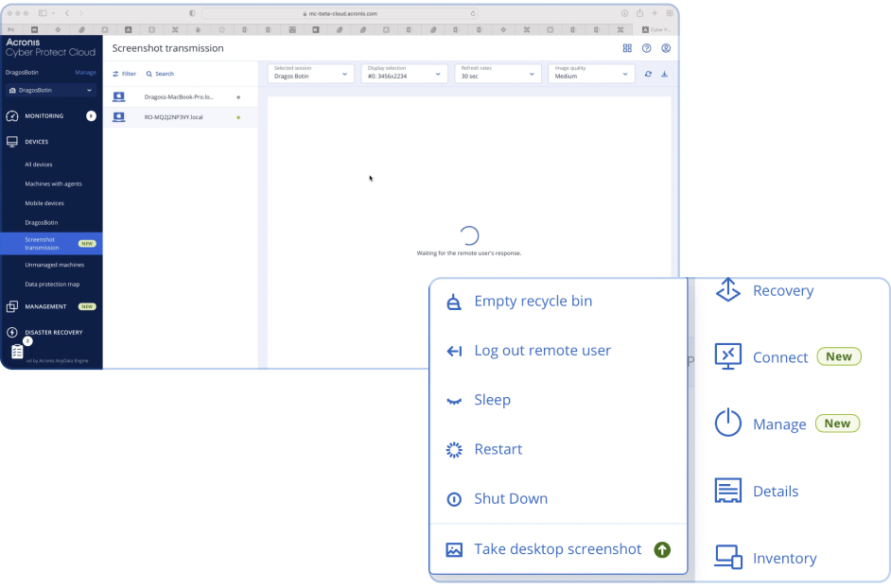Select the RO-MQ2J2NP3VY.local device row
The image size is (891, 588).
[x=180, y=117]
